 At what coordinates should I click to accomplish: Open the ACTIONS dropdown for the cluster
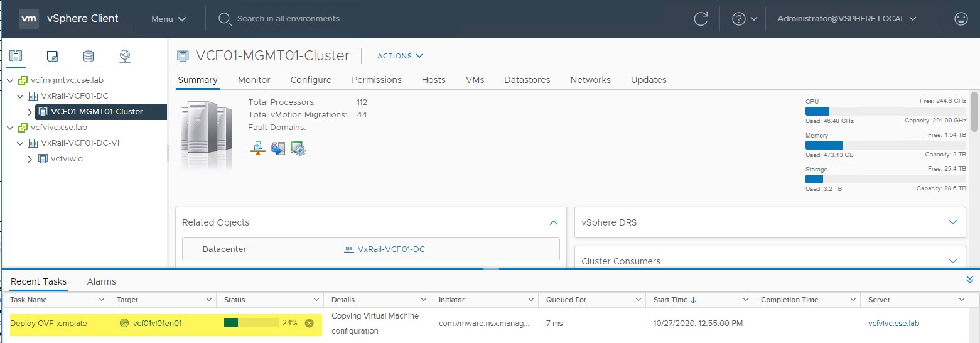click(x=400, y=56)
